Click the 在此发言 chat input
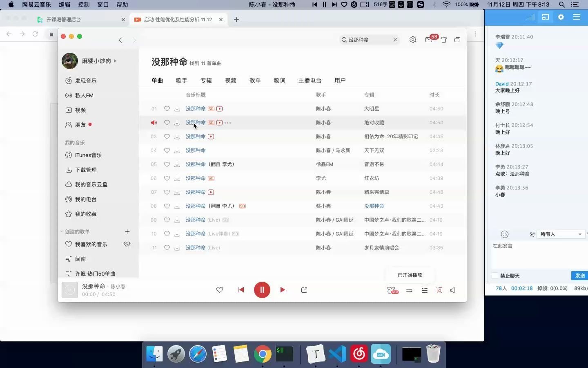 [538, 256]
